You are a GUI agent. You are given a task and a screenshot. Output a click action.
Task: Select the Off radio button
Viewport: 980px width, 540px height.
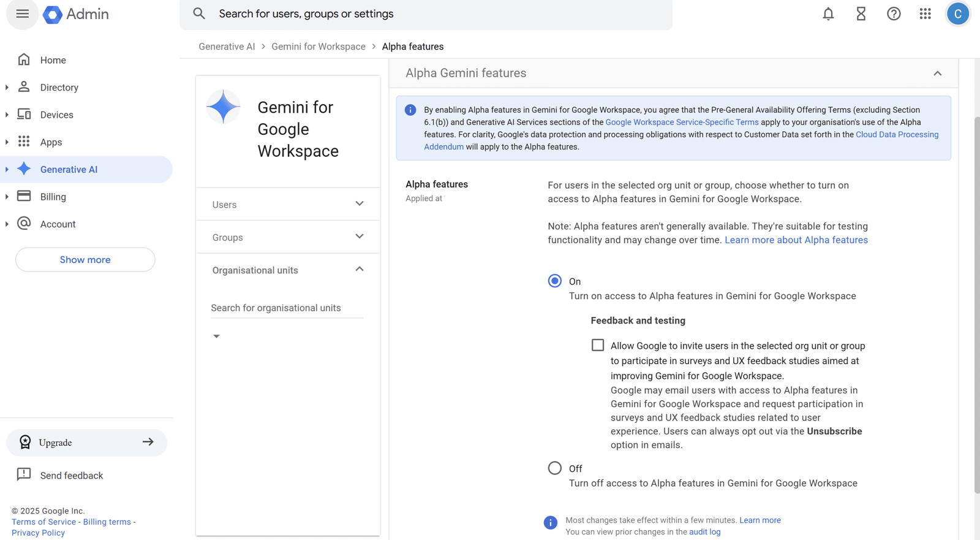555,468
